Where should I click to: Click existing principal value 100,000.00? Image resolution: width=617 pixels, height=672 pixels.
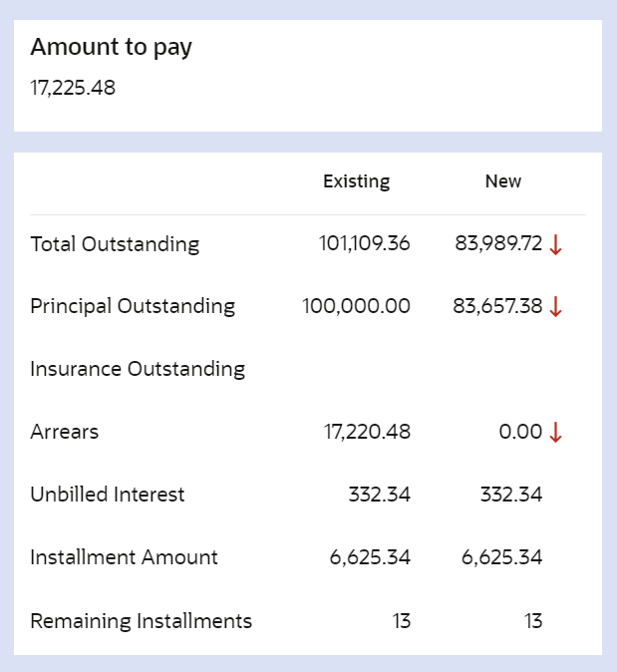356,306
